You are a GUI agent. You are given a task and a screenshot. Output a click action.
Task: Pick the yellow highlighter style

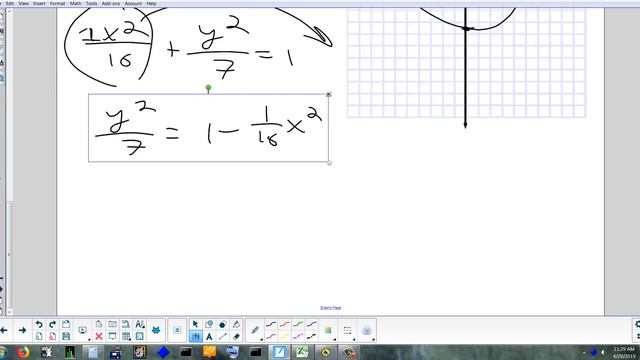[284, 336]
